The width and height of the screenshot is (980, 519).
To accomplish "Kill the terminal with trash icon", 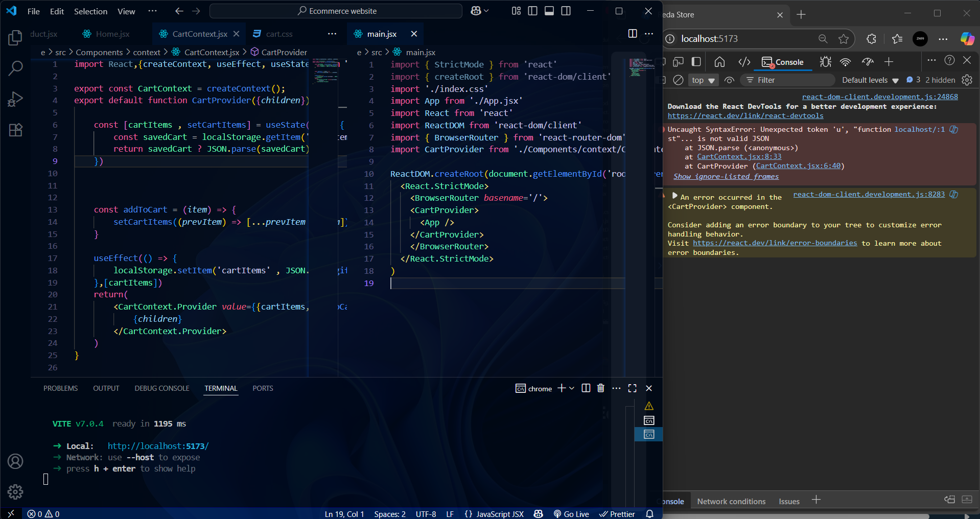I will coord(601,388).
